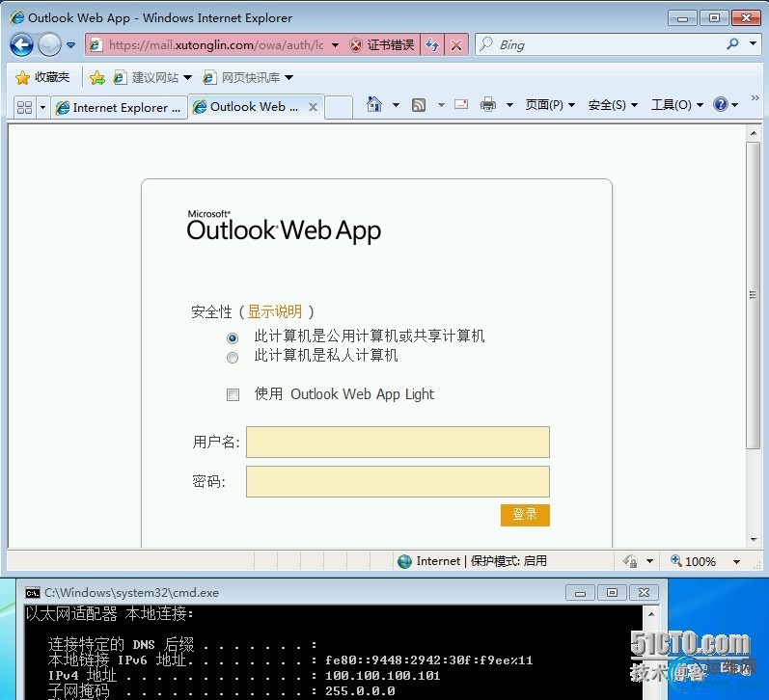The image size is (769, 700).
Task: Expand the address bar URL history dropdown
Action: pos(335,45)
